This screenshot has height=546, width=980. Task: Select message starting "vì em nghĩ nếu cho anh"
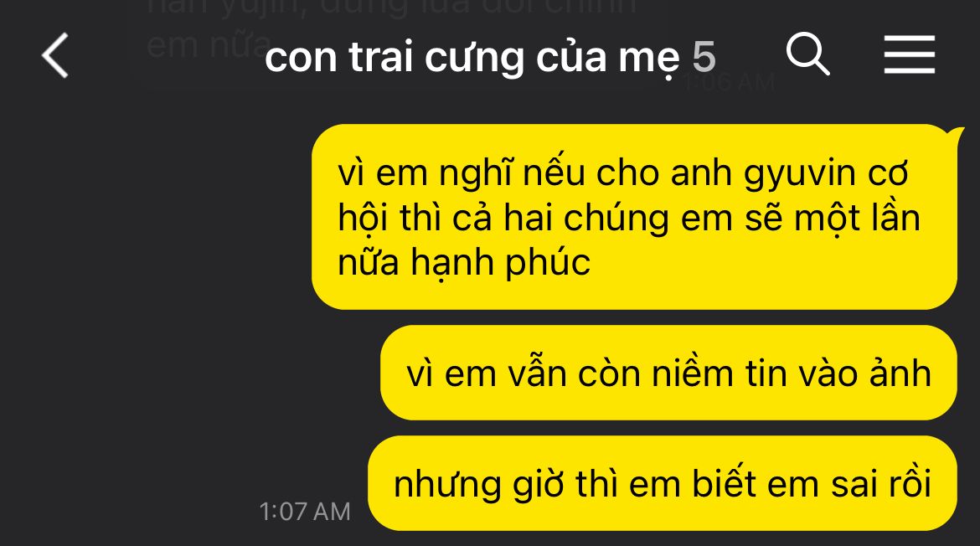pyautogui.click(x=634, y=217)
